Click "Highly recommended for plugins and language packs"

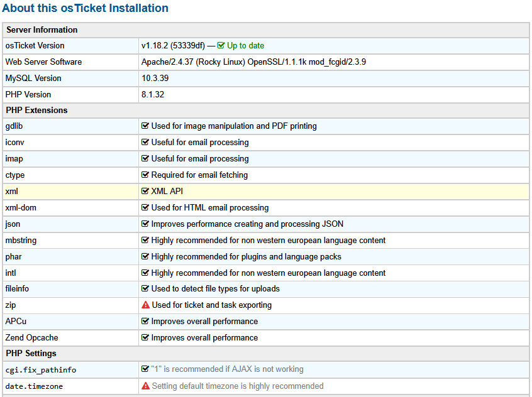click(x=246, y=257)
